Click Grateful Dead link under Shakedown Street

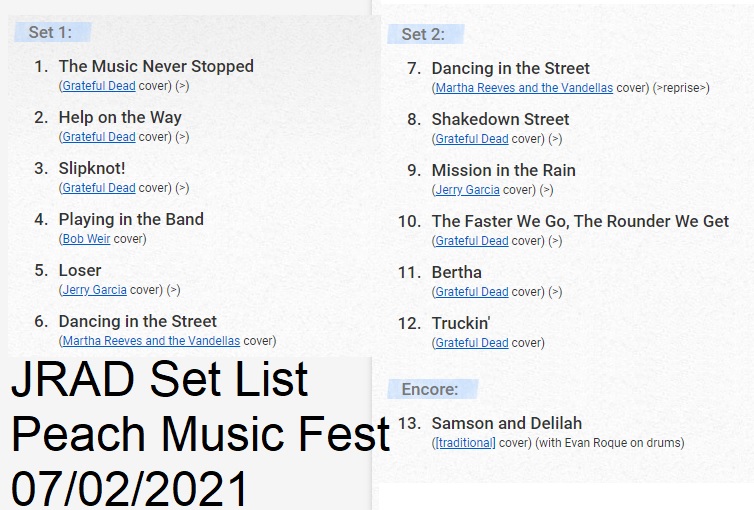(472, 139)
